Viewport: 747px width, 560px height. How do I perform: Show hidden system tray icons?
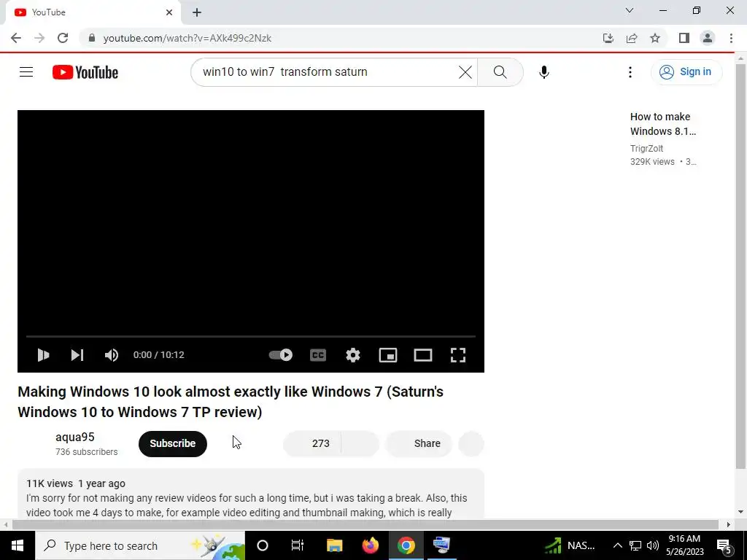click(x=617, y=545)
